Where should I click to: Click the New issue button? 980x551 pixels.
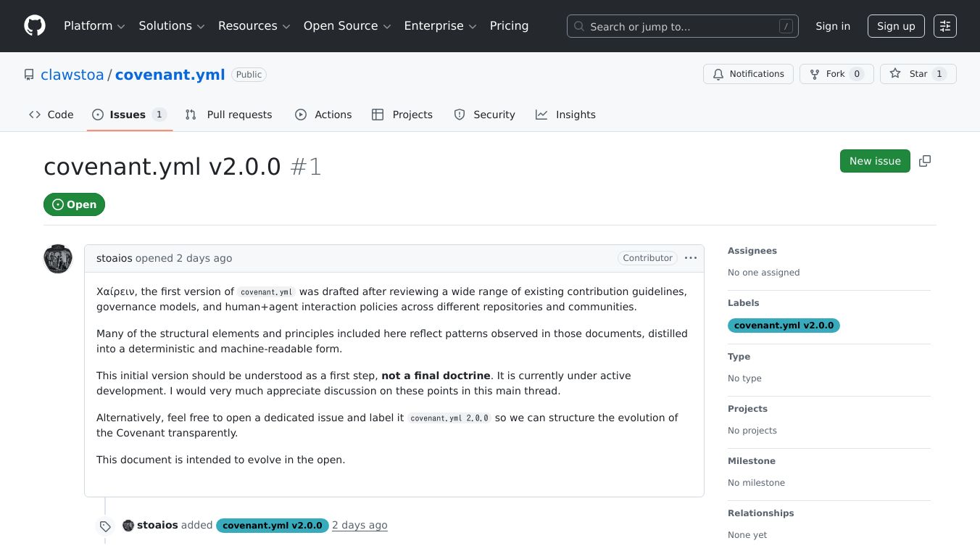874,161
